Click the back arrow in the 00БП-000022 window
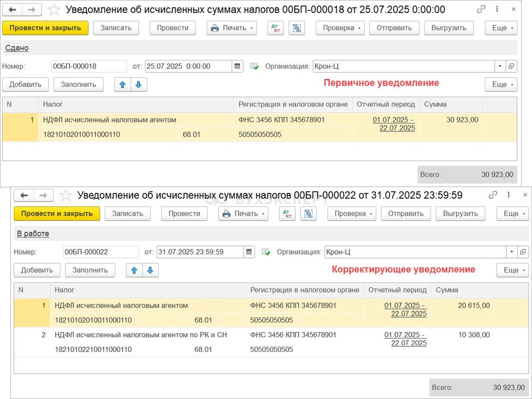 [x=24, y=195]
